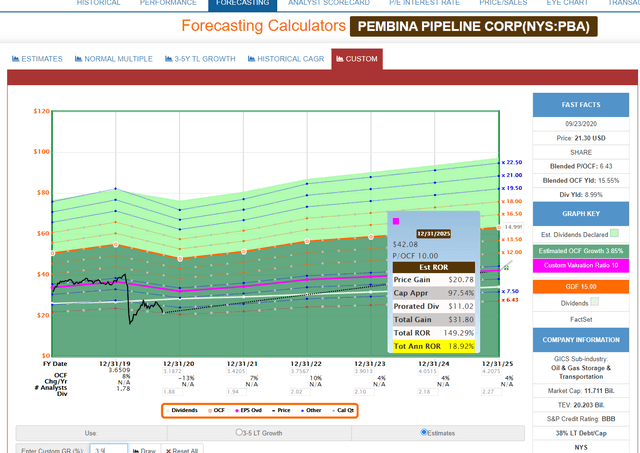This screenshot has height=453, width=640.
Task: Open the P/E Interest Rate navigation tab
Action: [424, 3]
